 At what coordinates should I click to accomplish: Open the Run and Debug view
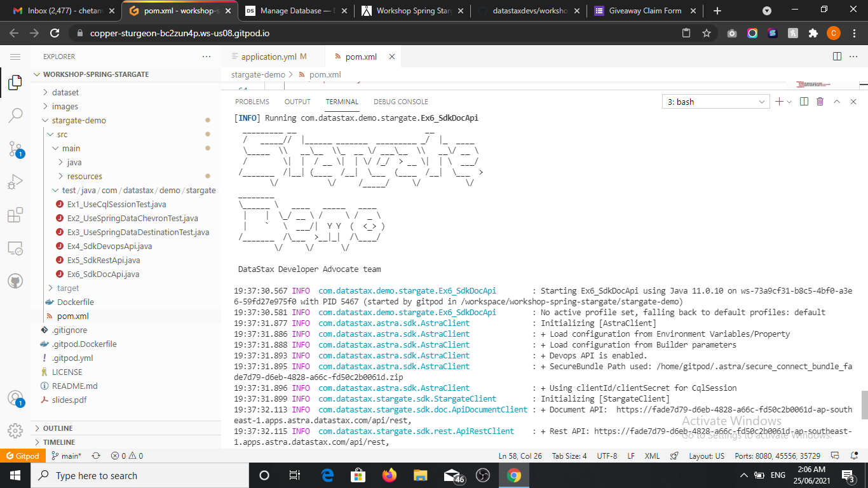pos(15,181)
